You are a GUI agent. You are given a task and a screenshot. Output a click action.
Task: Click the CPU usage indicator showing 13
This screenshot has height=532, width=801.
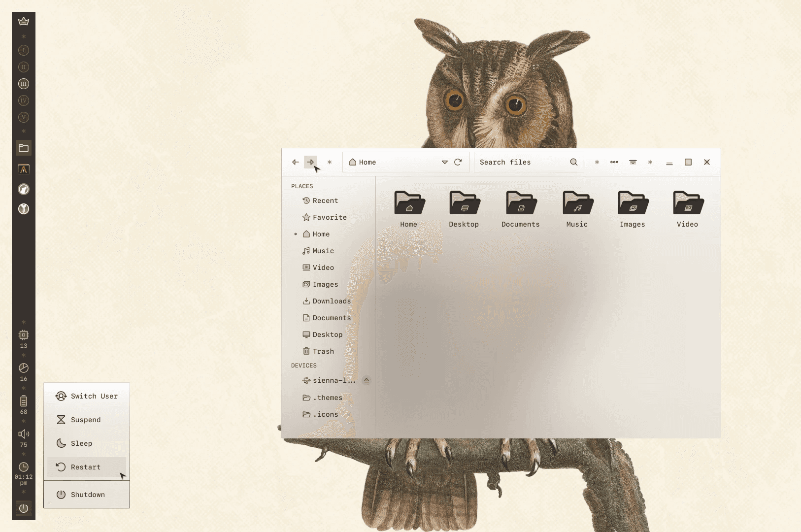coord(24,339)
